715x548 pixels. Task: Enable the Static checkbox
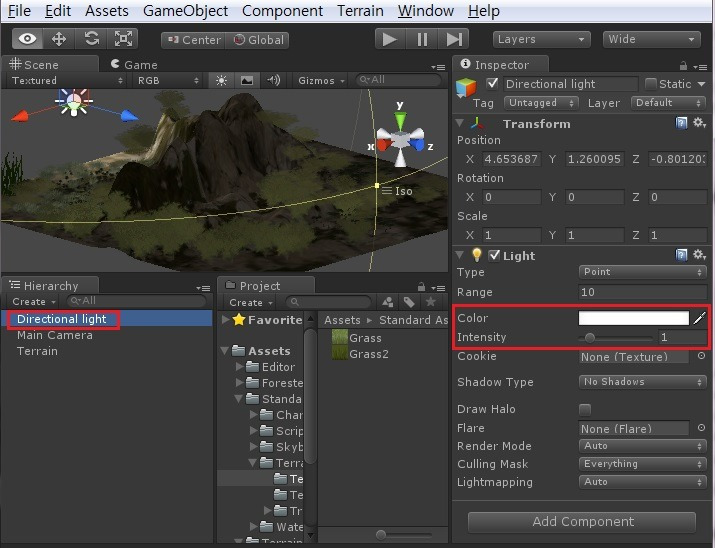(651, 84)
